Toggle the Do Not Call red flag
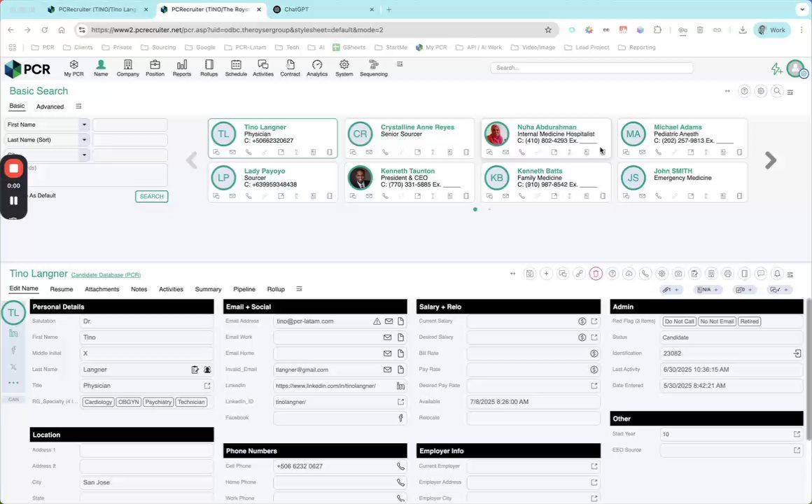The image size is (812, 504). (679, 321)
